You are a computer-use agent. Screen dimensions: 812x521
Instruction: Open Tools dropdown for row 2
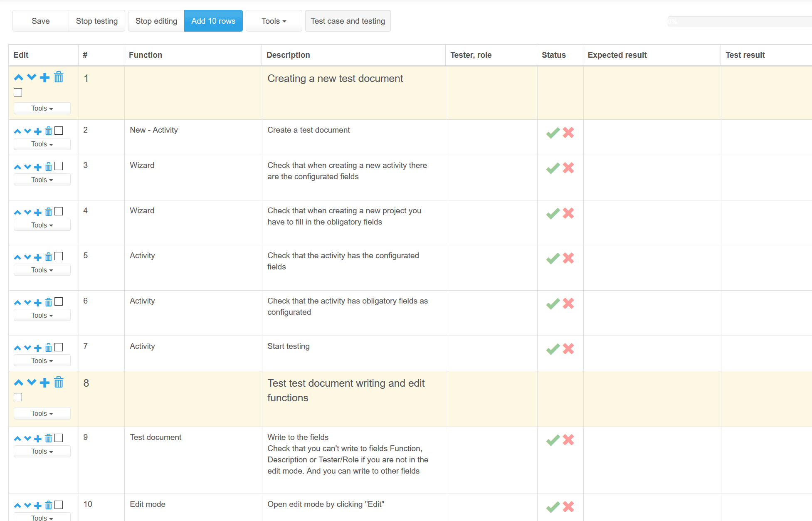coord(42,144)
